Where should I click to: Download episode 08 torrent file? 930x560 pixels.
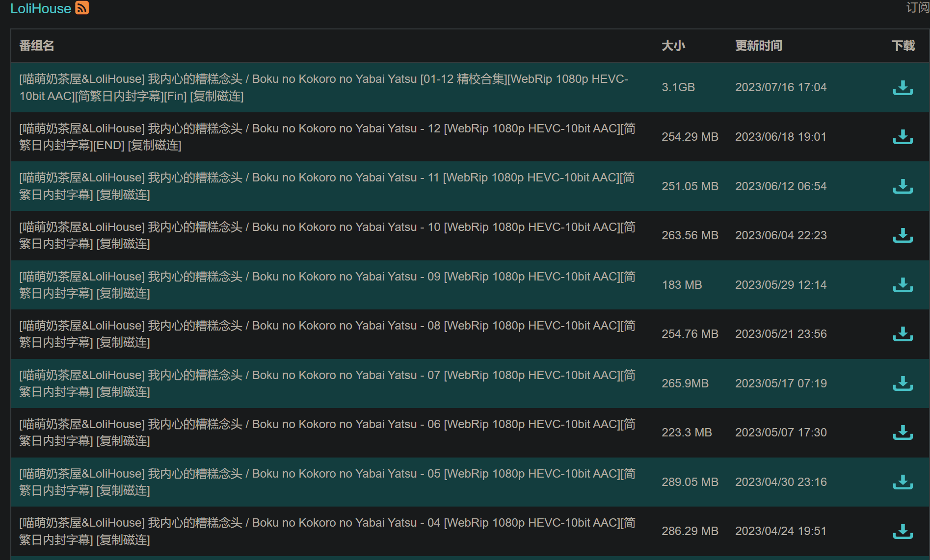click(902, 334)
